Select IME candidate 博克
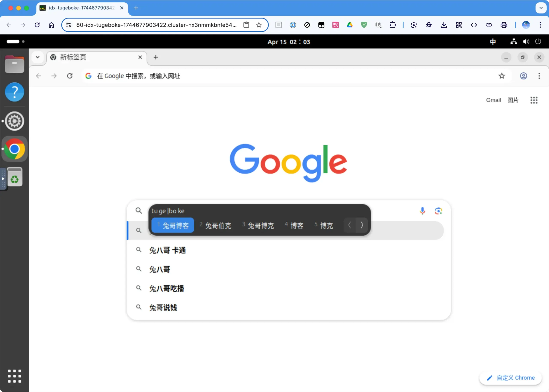 tap(324, 225)
